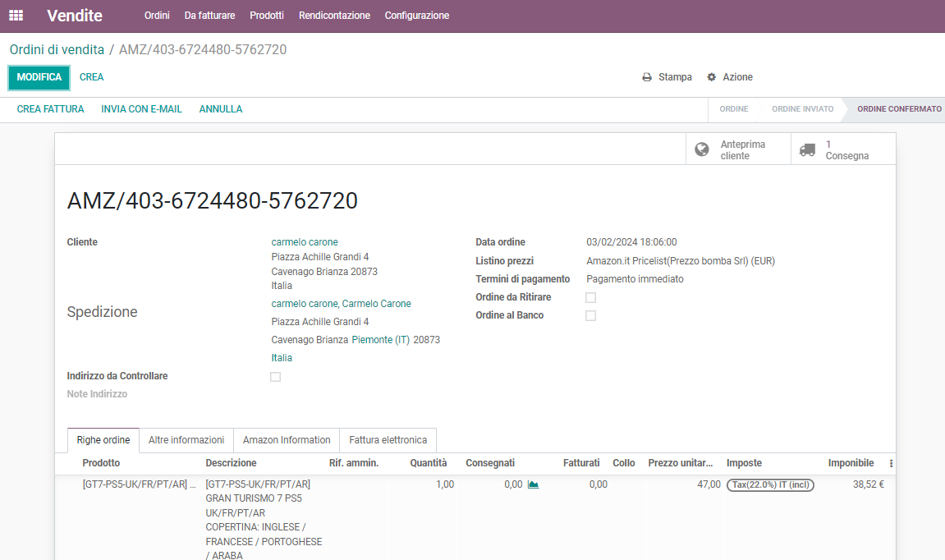The width and height of the screenshot is (945, 560).
Task: Open the Ordini menu
Action: click(x=157, y=16)
